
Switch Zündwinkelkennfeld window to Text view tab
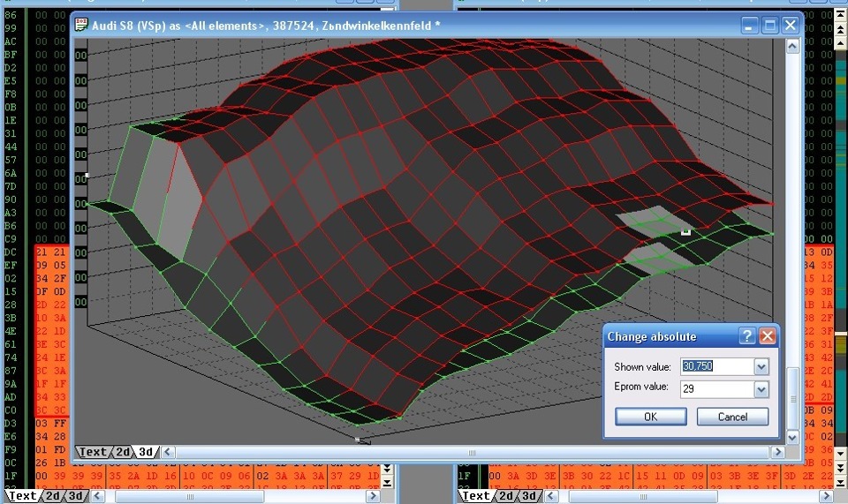93,452
